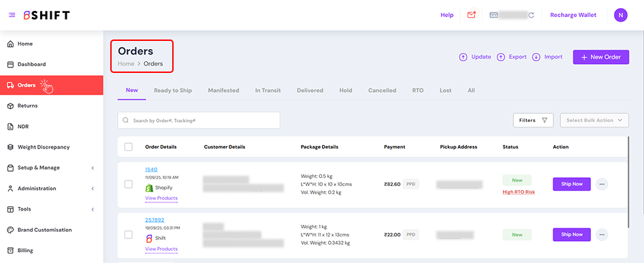This screenshot has height=263, width=644.
Task: Click the Import download icon
Action: pyautogui.click(x=536, y=57)
